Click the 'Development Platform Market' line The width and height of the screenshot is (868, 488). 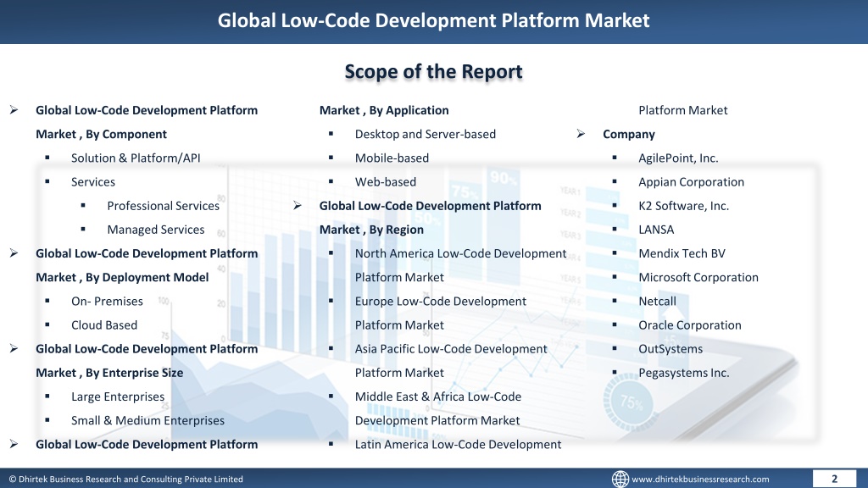437,420
